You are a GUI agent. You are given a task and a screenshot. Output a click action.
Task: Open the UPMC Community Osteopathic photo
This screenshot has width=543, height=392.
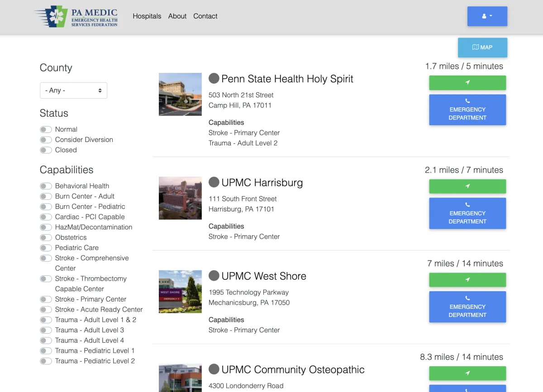[180, 378]
